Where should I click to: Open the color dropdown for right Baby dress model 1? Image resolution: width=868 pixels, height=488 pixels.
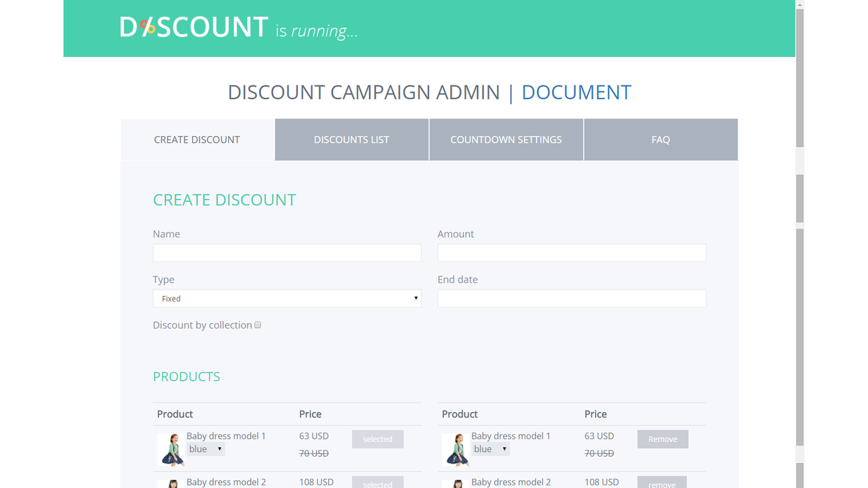point(490,449)
